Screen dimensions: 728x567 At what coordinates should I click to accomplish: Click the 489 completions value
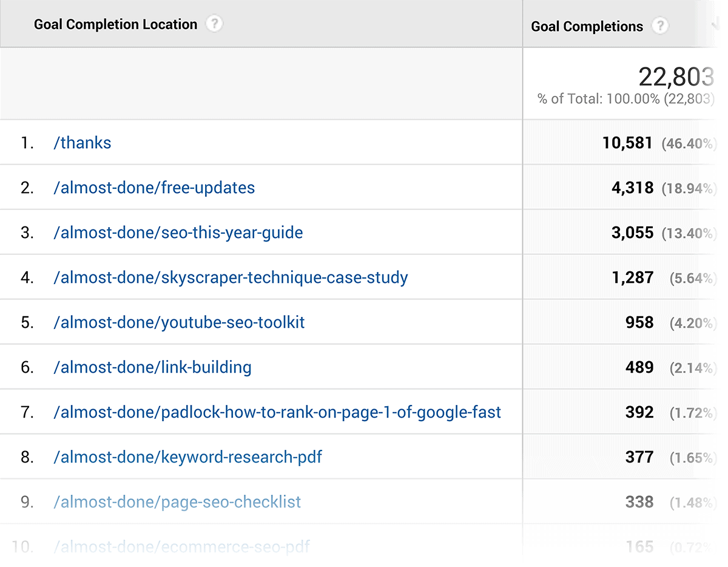[x=639, y=367]
